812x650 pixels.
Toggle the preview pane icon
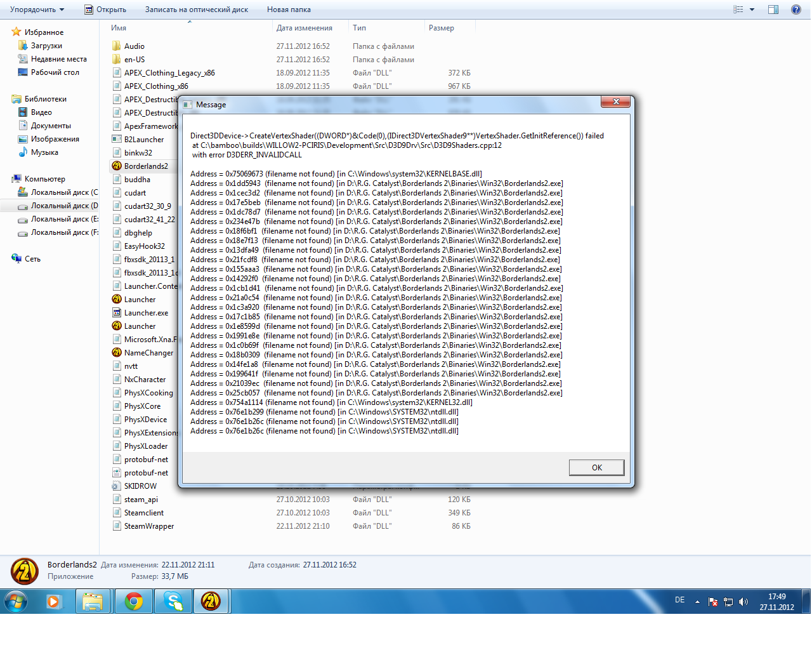point(773,10)
